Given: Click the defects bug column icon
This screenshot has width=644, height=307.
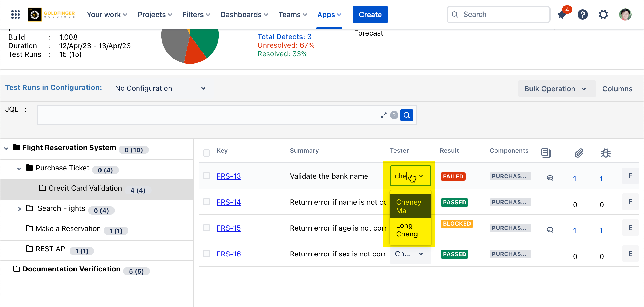Looking at the screenshot, I should tap(606, 153).
